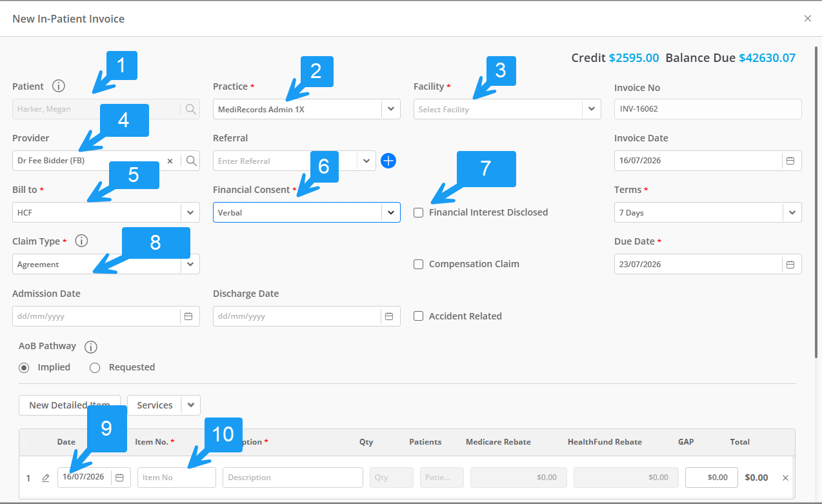Open the Admission Date calendar picker
This screenshot has width=822, height=504.
click(x=188, y=316)
